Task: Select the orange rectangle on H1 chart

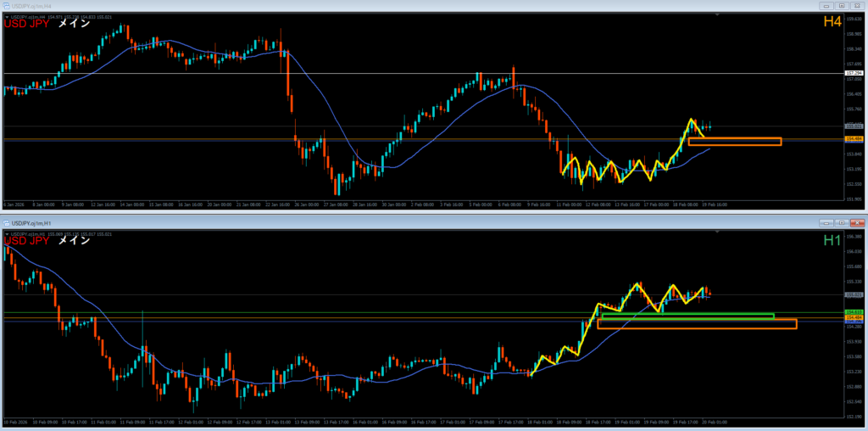Action: pos(697,324)
